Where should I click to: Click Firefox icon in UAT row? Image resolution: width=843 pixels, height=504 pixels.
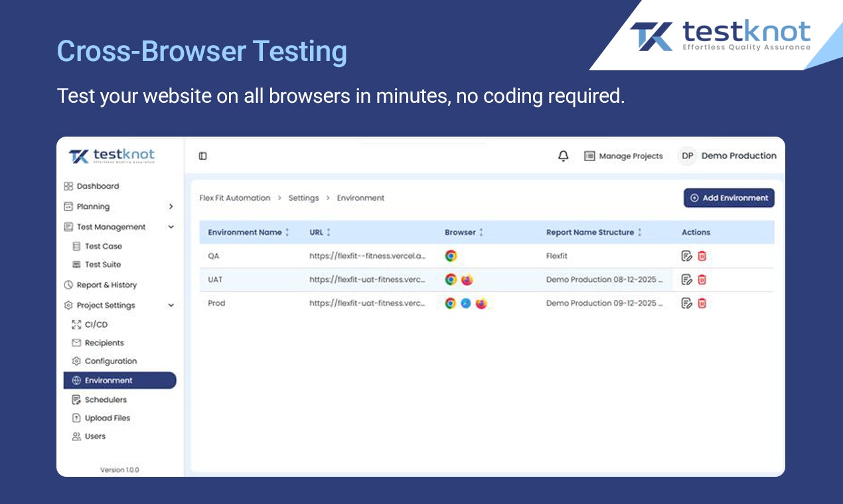click(467, 280)
